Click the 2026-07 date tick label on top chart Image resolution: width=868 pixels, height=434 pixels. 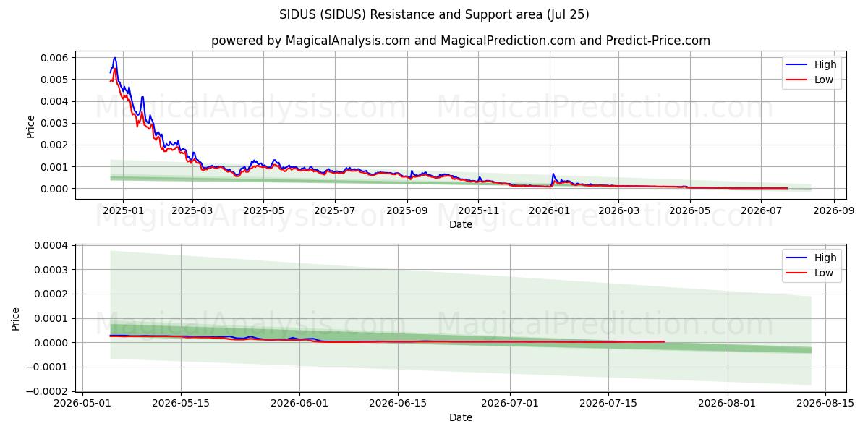click(762, 210)
